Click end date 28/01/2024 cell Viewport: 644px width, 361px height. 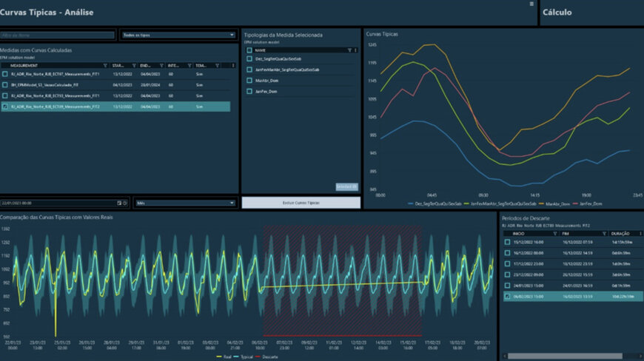coord(150,85)
